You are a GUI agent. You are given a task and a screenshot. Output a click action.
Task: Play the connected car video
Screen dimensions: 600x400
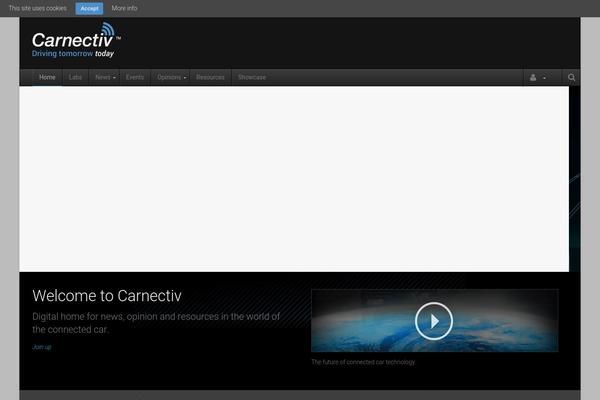pos(434,321)
